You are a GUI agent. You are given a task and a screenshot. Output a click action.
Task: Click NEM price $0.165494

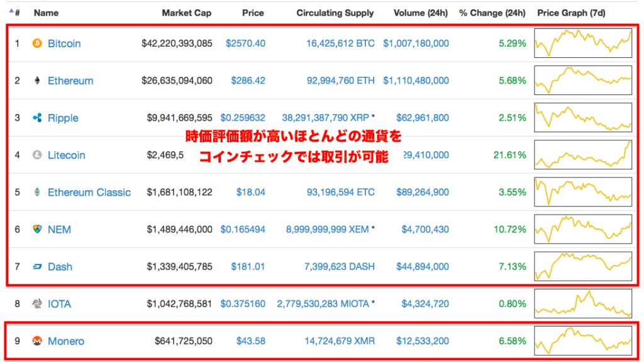243,230
